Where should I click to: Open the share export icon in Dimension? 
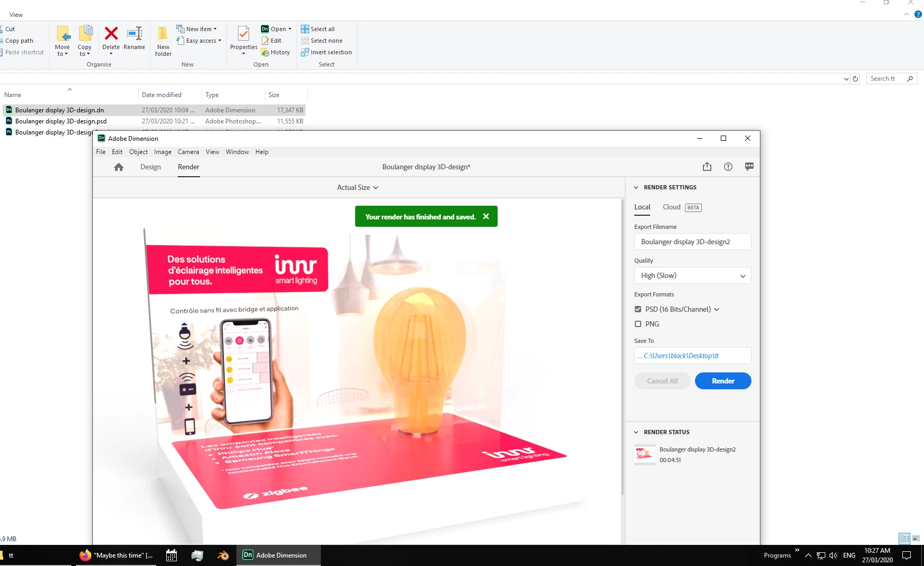[x=707, y=167]
